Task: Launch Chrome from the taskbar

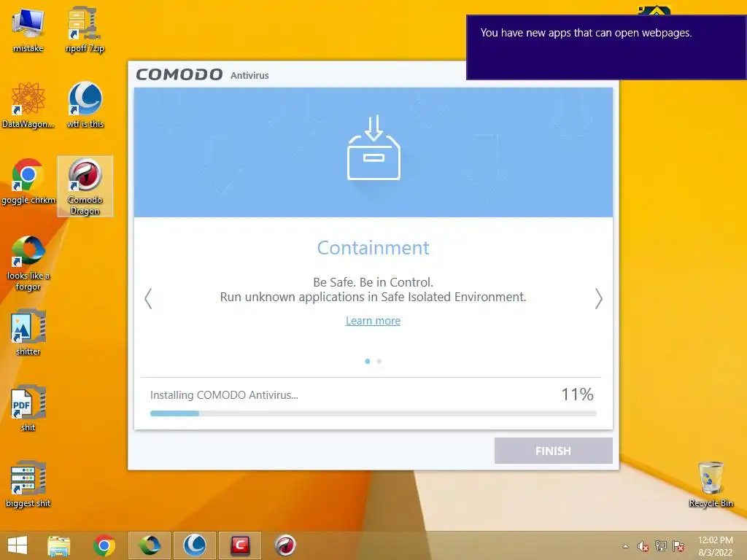Action: [x=104, y=545]
